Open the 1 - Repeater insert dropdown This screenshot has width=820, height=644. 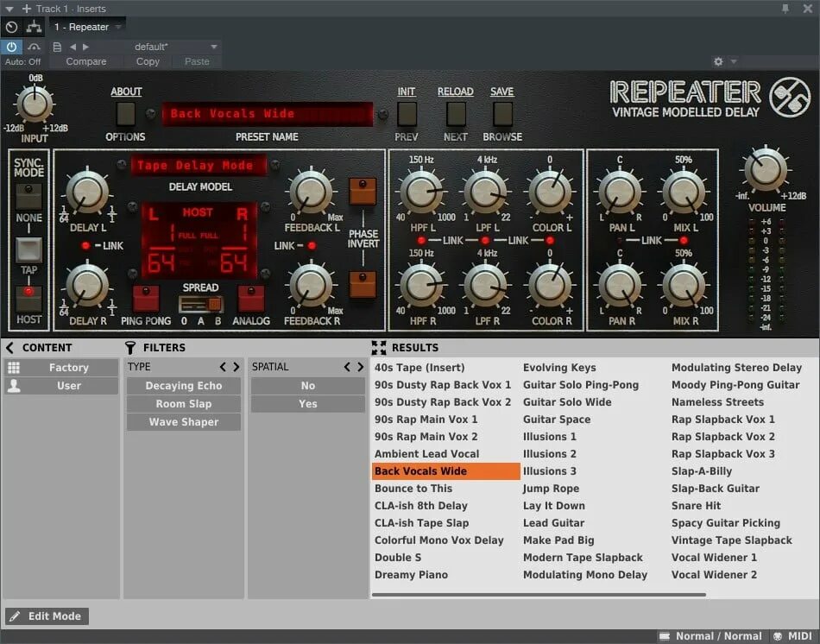pos(119,27)
